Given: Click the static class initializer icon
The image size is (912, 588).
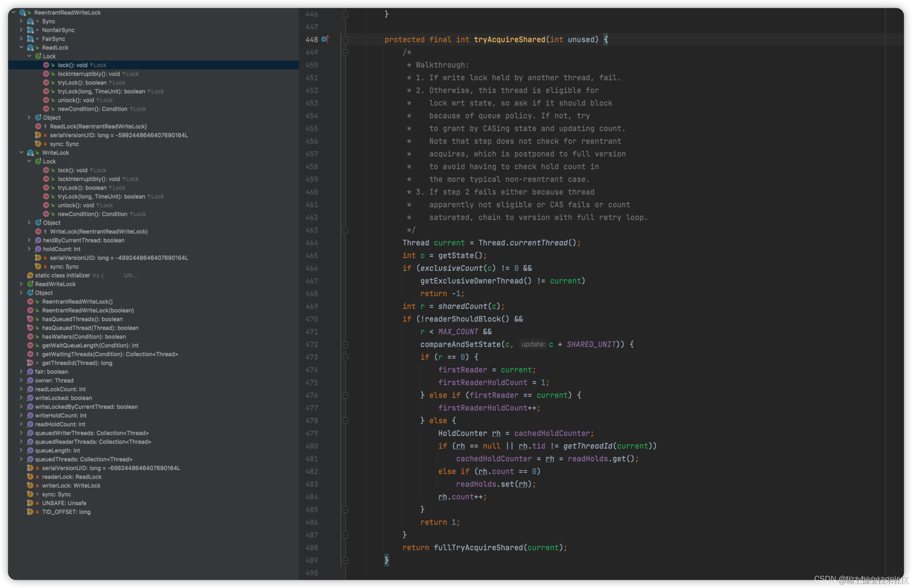Looking at the screenshot, I should point(30,276).
